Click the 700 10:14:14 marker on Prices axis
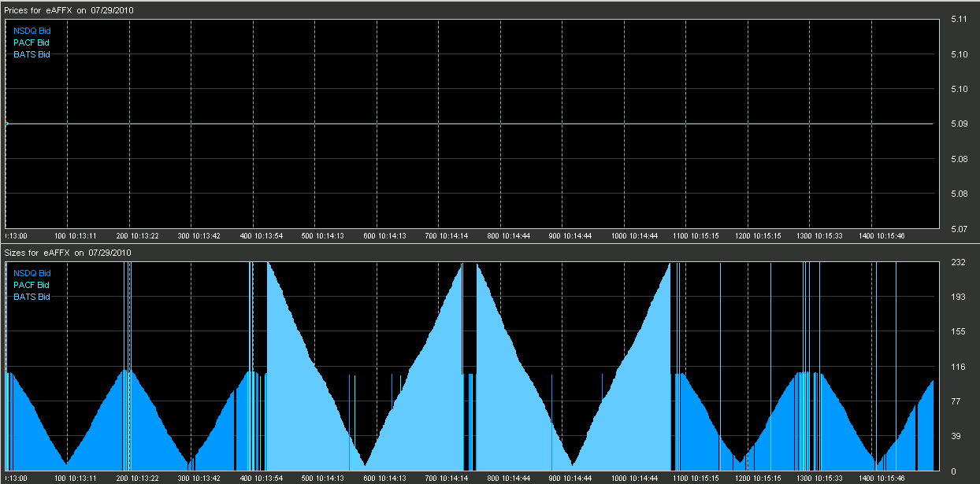This screenshot has height=484, width=980. (x=447, y=235)
